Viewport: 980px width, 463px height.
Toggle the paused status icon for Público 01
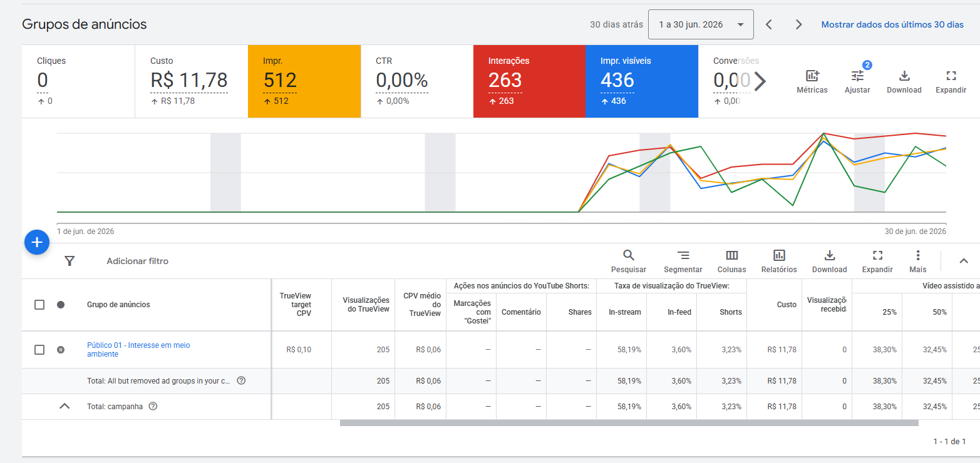point(61,350)
